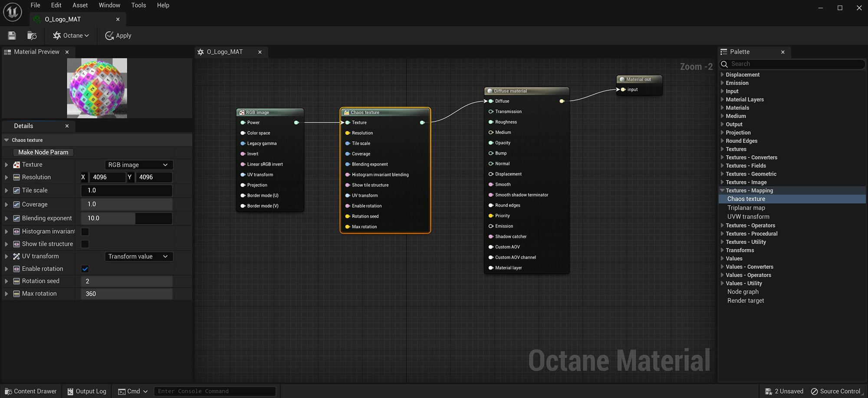Collapse the Chaos texture details section
868x398 pixels.
coord(7,140)
